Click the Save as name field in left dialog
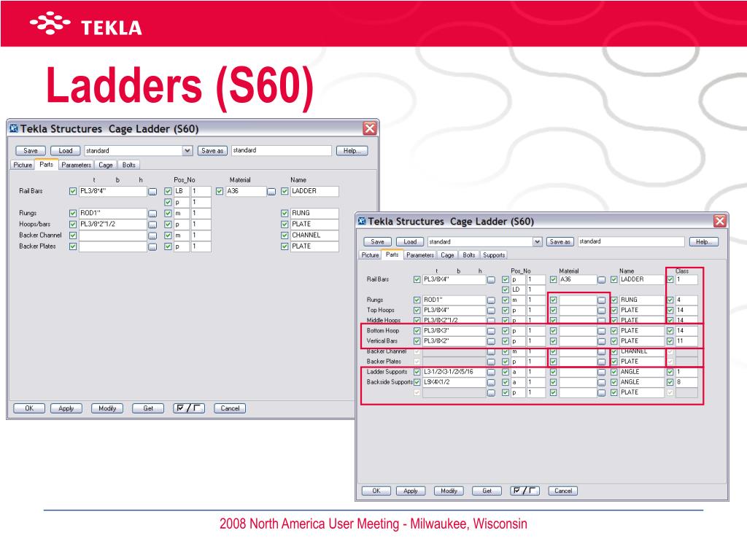This screenshot has width=747, height=560. point(281,150)
